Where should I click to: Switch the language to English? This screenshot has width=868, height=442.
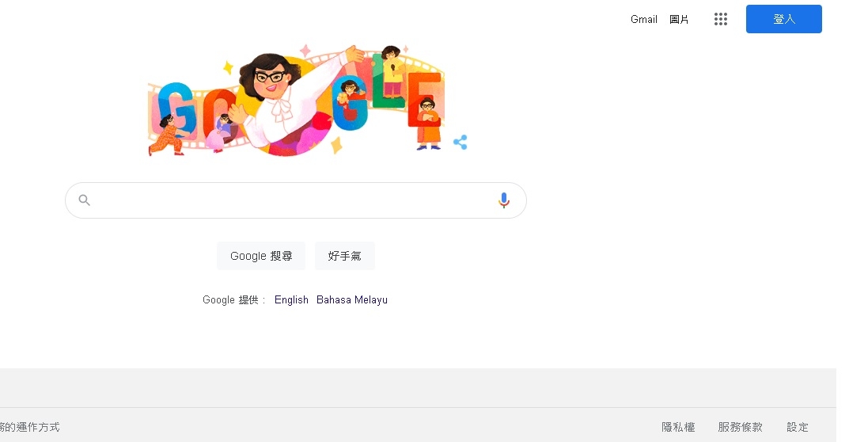tap(291, 299)
